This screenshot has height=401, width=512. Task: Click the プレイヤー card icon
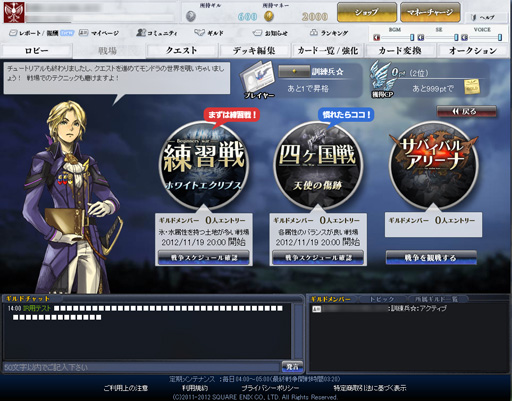258,80
